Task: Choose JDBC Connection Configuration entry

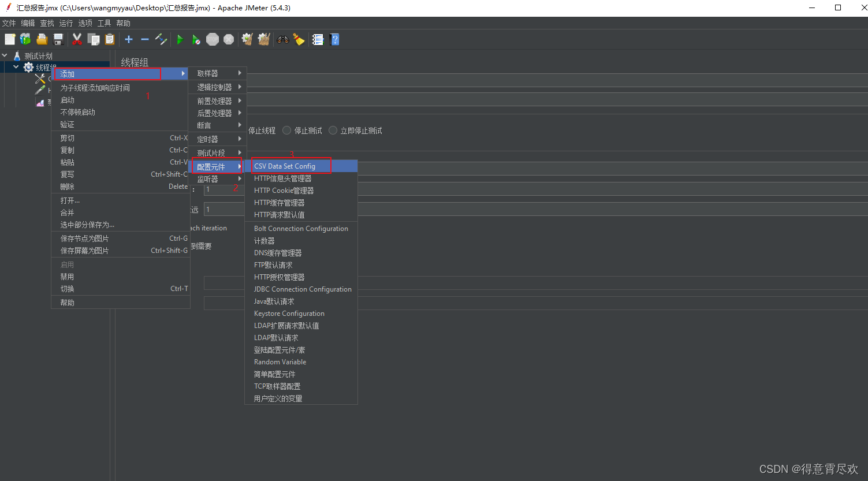Action: tap(301, 289)
